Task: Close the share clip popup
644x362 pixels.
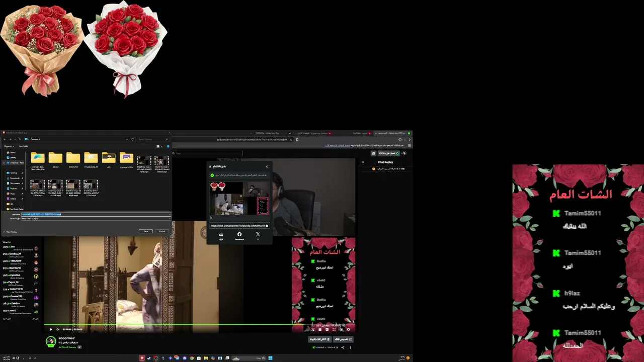Action: point(267,166)
